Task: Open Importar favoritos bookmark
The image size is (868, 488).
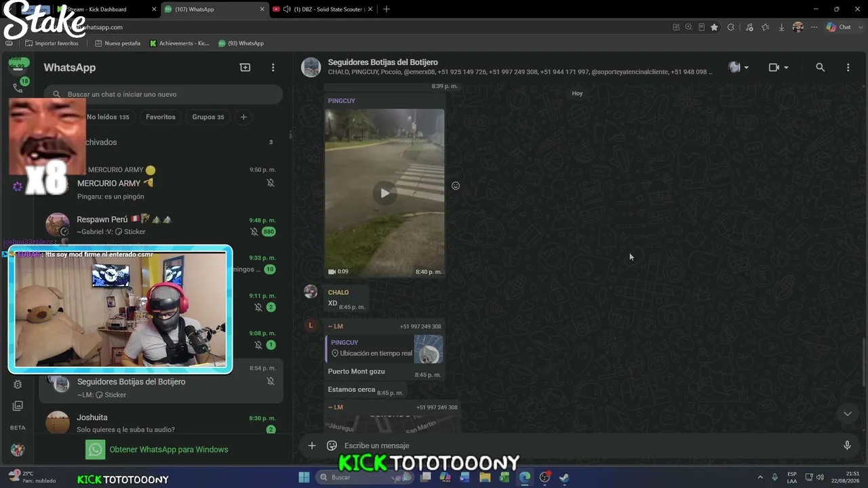Action: click(52, 43)
